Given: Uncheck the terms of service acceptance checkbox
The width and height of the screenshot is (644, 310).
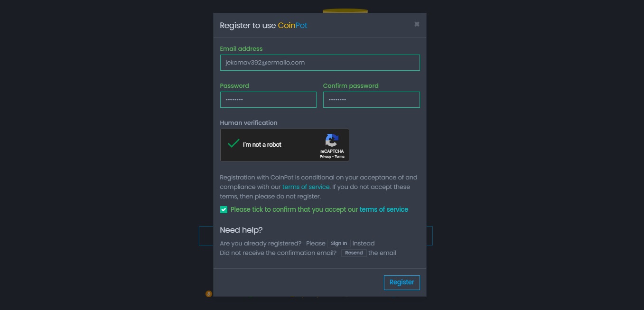Looking at the screenshot, I should click(223, 209).
